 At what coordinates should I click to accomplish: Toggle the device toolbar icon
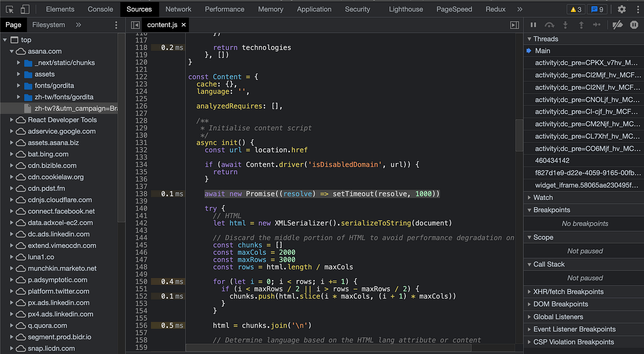coord(25,9)
